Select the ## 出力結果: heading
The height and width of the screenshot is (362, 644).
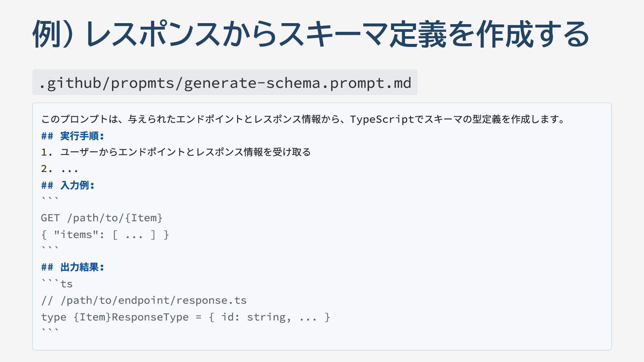point(72,267)
